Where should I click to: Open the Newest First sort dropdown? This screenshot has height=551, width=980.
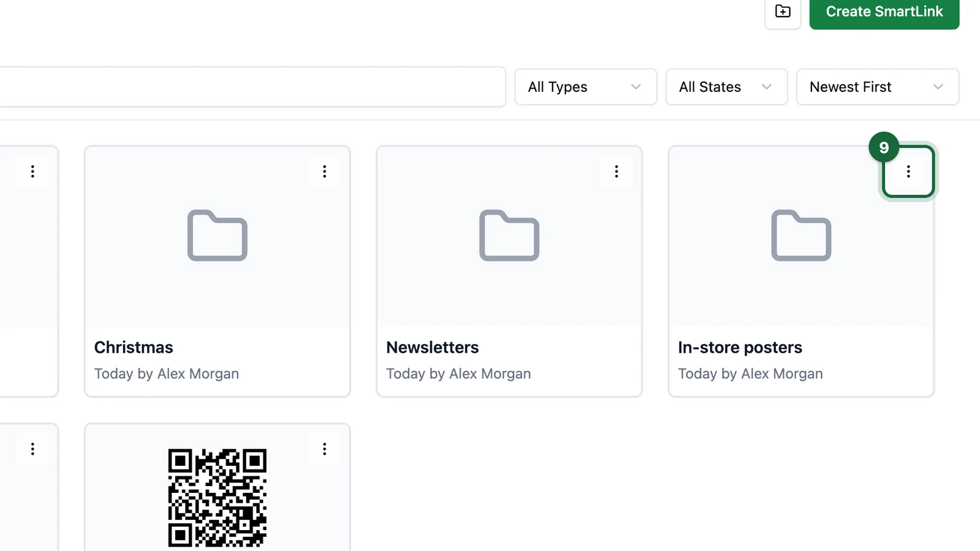(x=878, y=87)
